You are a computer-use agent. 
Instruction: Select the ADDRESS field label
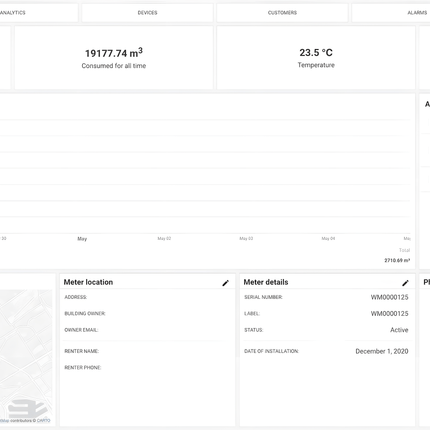click(76, 297)
